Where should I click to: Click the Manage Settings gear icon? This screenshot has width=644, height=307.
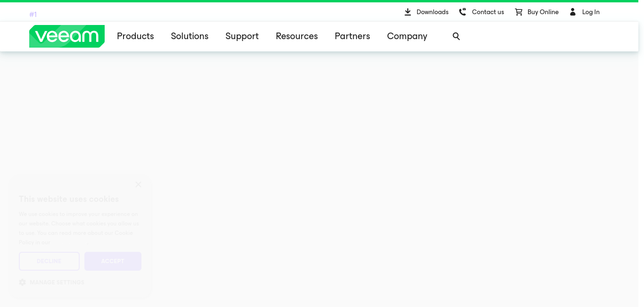pyautogui.click(x=22, y=282)
